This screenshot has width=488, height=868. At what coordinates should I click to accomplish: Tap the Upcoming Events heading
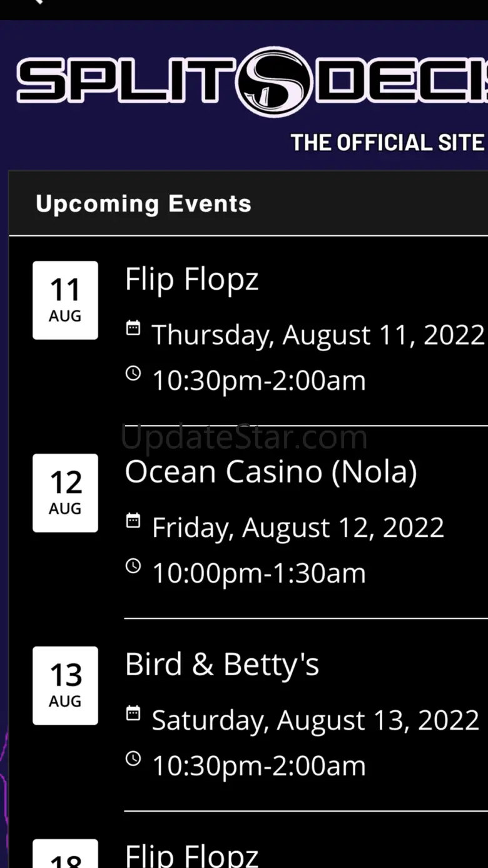(143, 204)
